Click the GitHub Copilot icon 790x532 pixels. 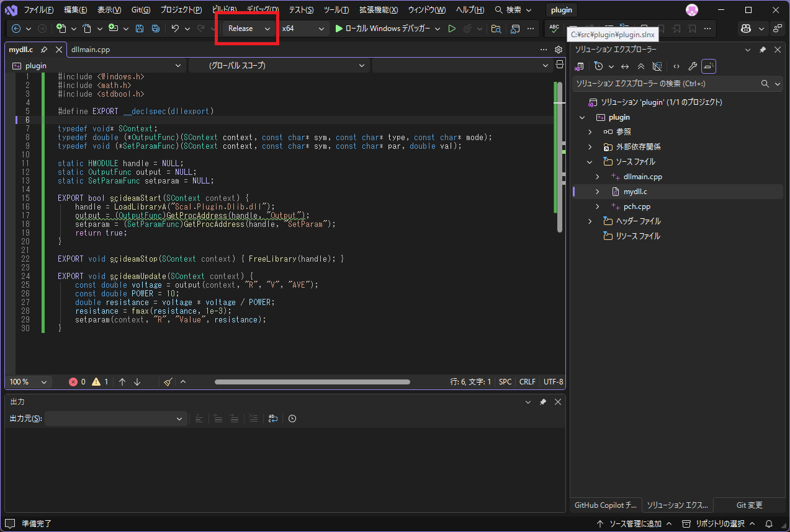coord(747,29)
